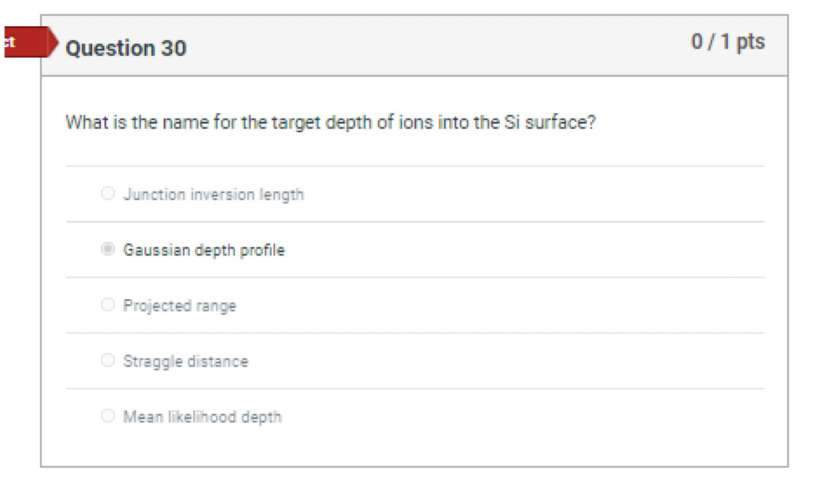Select the Junction inversion length radio button

coord(108,194)
